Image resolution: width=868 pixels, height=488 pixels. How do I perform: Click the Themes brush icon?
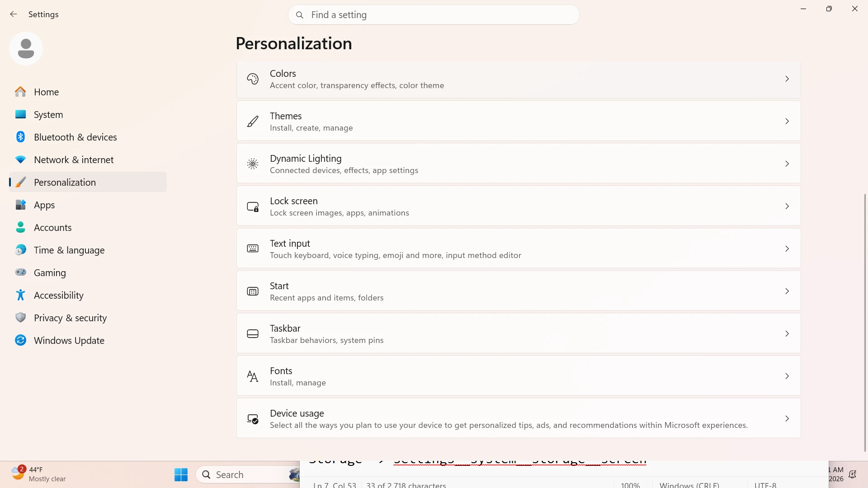click(253, 122)
